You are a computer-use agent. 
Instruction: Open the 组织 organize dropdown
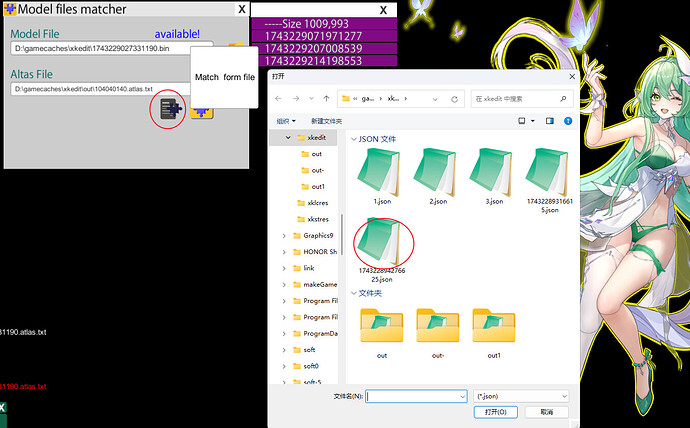(286, 121)
